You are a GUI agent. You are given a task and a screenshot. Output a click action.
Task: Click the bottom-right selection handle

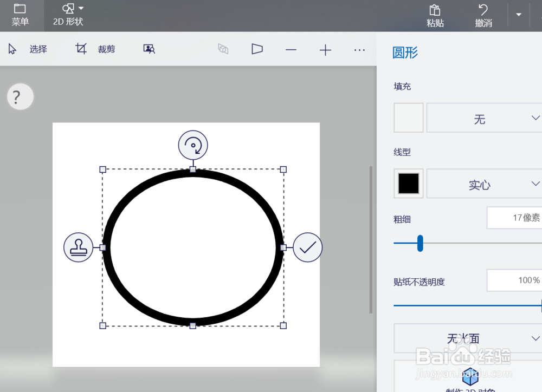[x=283, y=326]
